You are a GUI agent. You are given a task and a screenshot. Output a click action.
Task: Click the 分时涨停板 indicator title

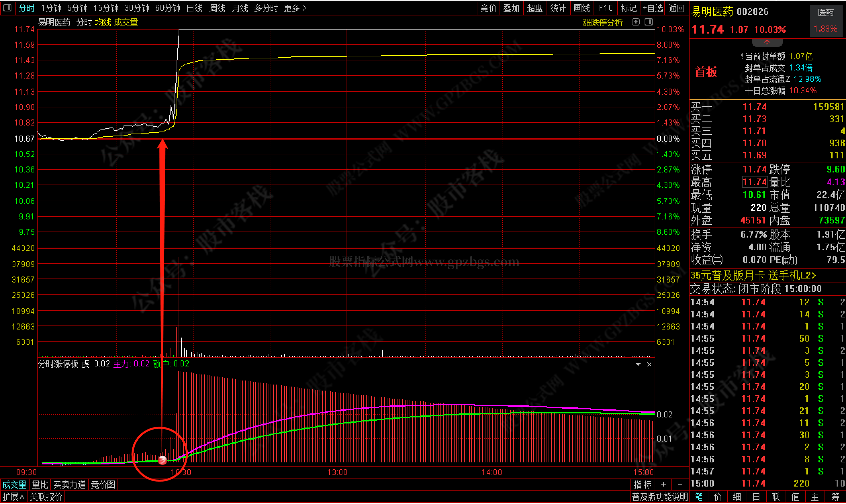58,364
